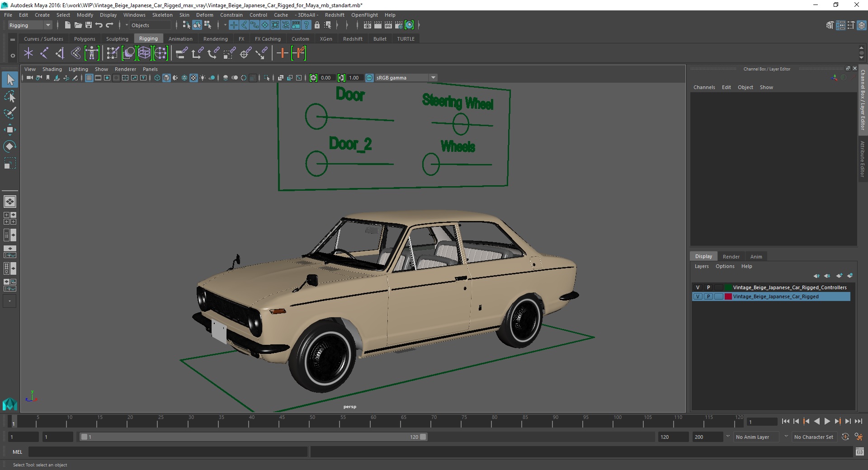The image size is (868, 470).
Task: Click the Set Key shelf icon
Action: pos(282,53)
